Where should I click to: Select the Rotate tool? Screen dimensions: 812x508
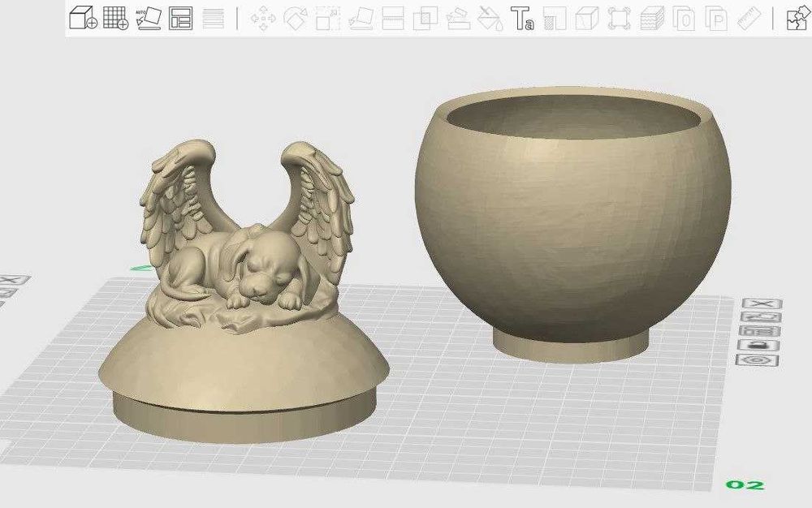point(296,18)
